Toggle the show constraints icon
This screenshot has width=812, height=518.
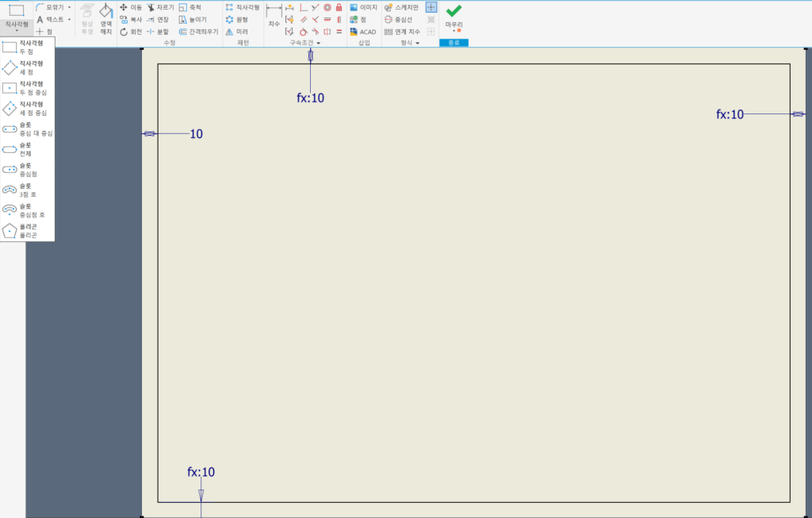(x=289, y=20)
